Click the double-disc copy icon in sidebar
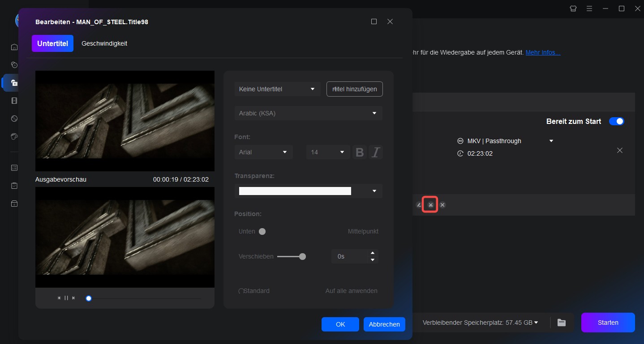Viewport: 644px width, 344px height. click(14, 65)
